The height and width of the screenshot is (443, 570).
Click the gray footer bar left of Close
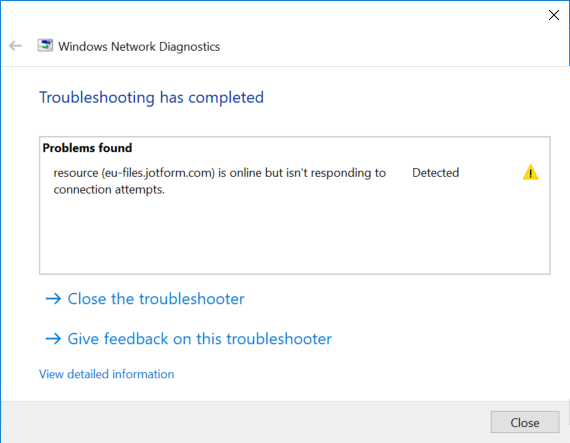coord(244,422)
